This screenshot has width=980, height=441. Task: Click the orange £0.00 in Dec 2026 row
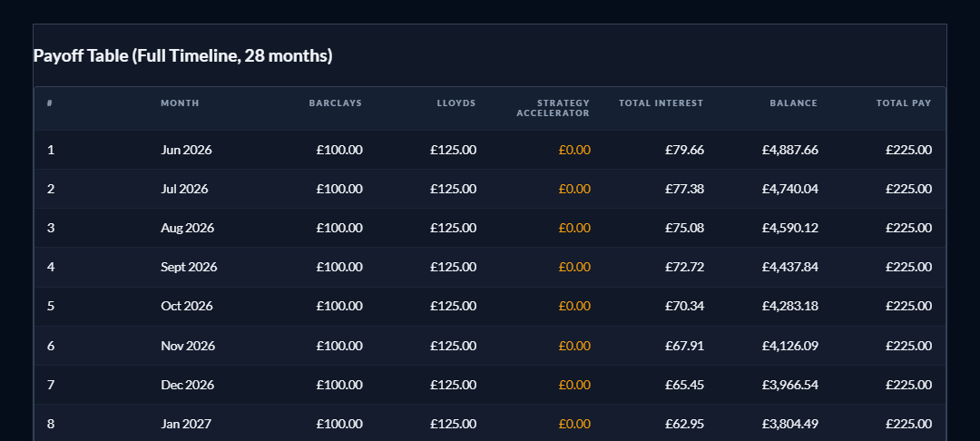click(574, 385)
